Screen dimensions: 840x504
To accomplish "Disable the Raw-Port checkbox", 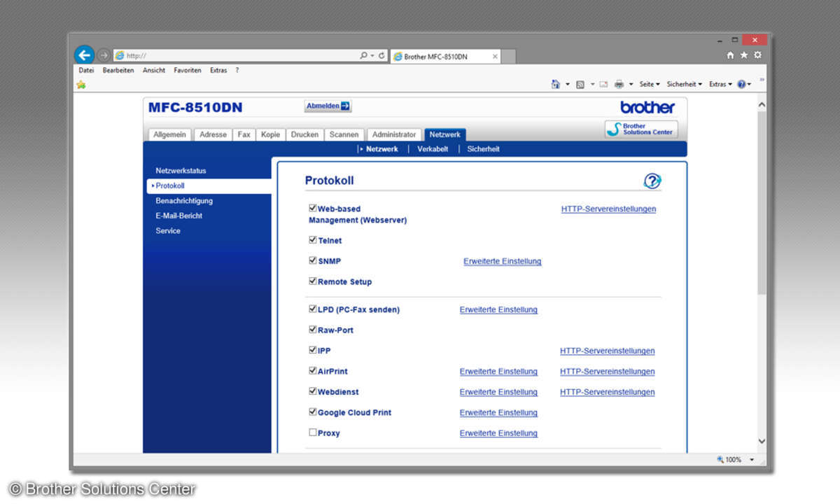I will [312, 329].
